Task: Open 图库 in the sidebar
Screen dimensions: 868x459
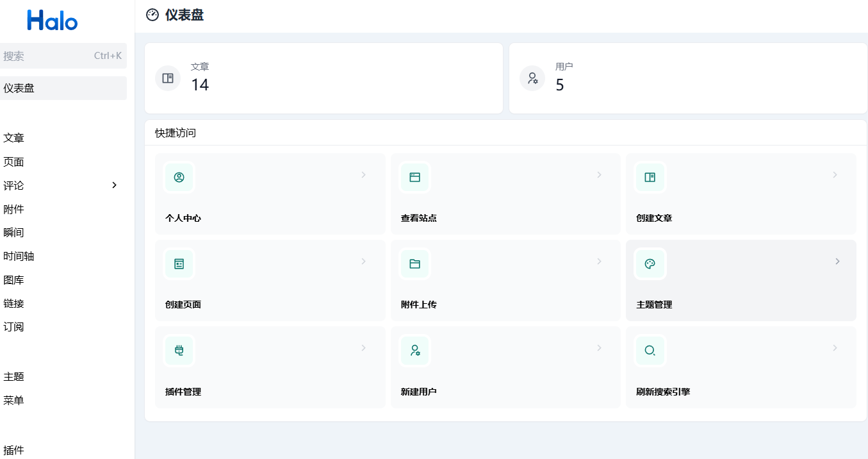Action: (x=63, y=280)
